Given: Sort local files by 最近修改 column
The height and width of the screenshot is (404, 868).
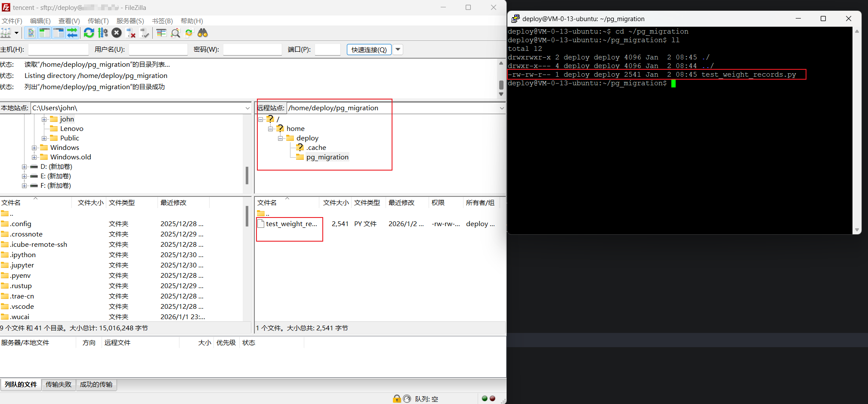Looking at the screenshot, I should pyautogui.click(x=183, y=203).
